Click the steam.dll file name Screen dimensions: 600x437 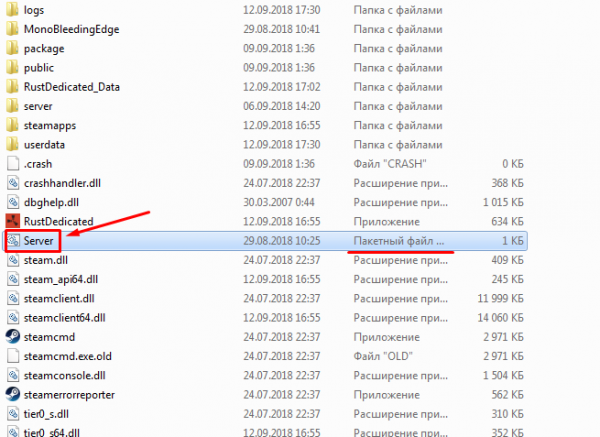[x=46, y=260]
